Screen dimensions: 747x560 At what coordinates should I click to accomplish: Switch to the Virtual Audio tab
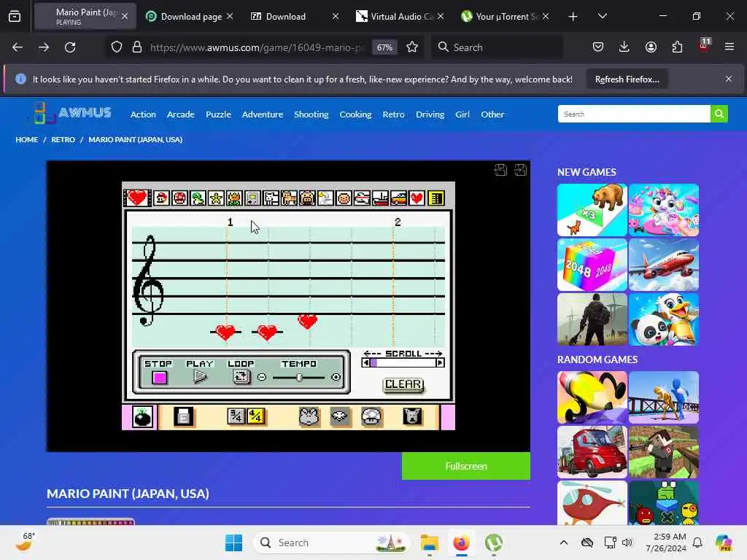pos(400,16)
